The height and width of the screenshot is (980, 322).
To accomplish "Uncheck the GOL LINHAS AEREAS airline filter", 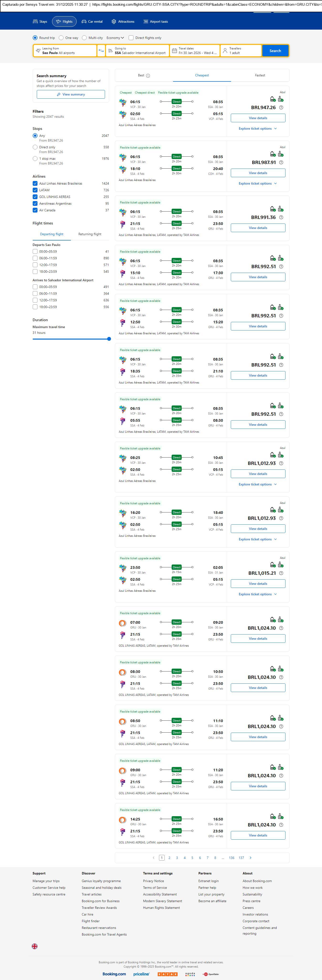I will (35, 197).
